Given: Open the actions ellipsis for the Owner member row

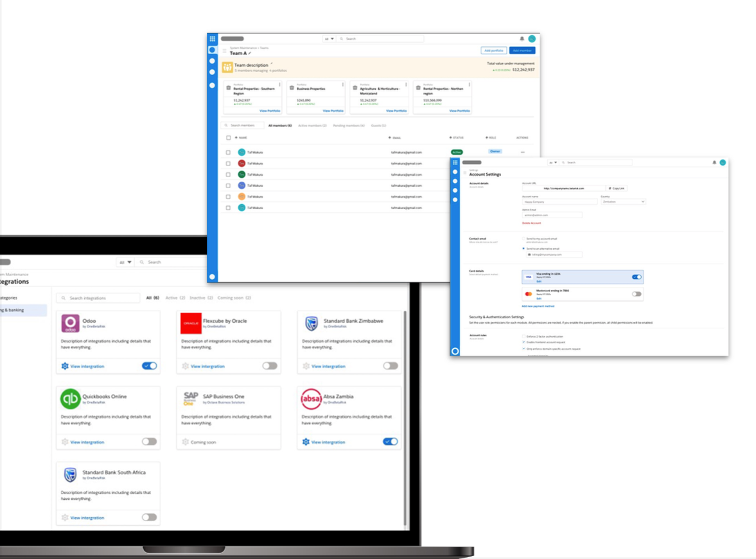Looking at the screenshot, I should [523, 152].
